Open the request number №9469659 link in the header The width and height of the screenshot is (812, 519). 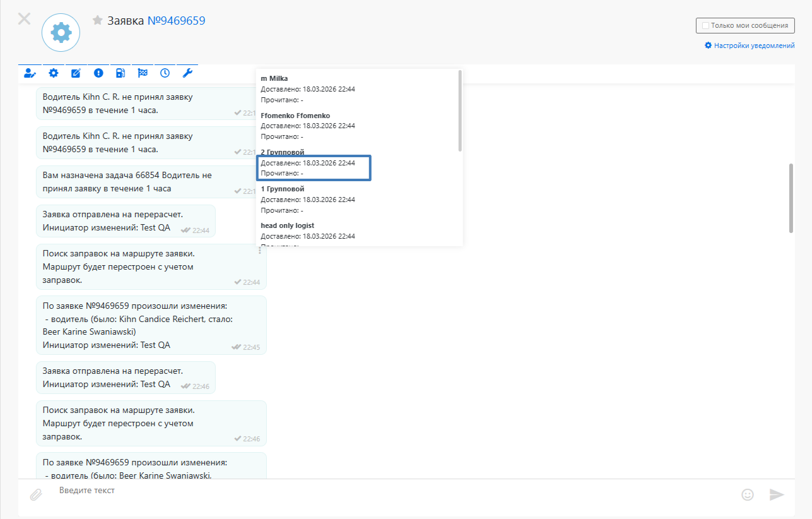(x=176, y=21)
